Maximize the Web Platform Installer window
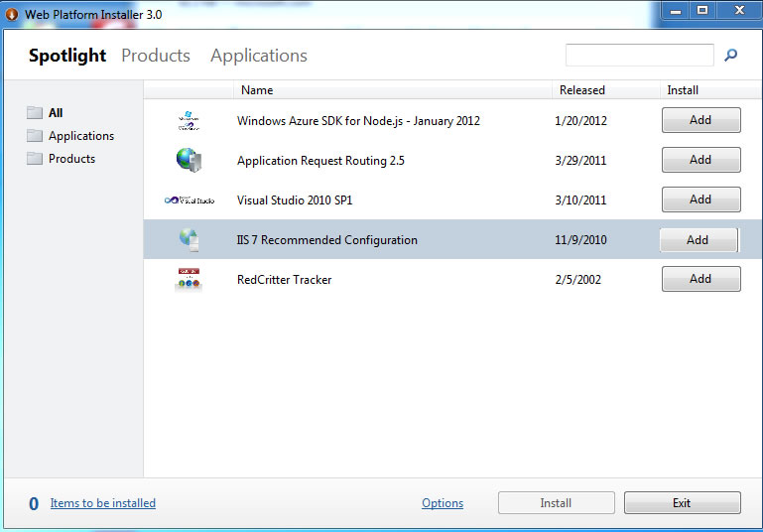Image resolution: width=763 pixels, height=532 pixels. (702, 11)
